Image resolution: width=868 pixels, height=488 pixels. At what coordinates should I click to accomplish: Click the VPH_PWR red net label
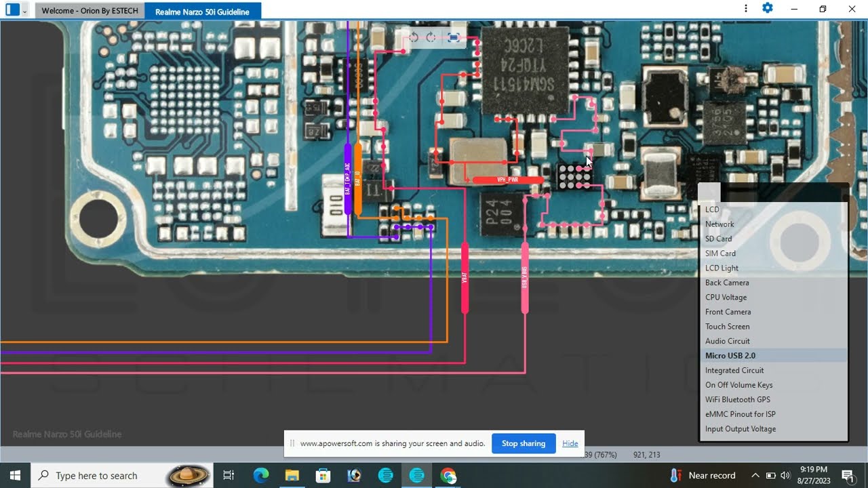coord(508,180)
